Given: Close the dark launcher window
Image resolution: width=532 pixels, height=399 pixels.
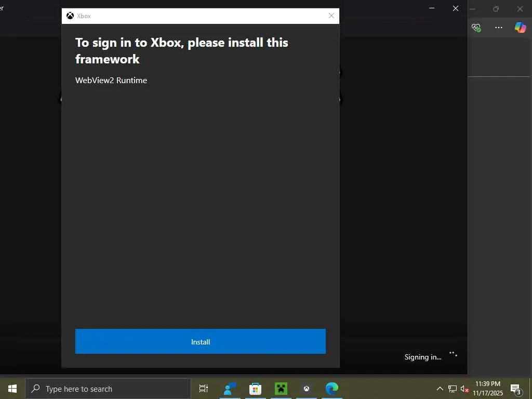Looking at the screenshot, I should pos(456,8).
